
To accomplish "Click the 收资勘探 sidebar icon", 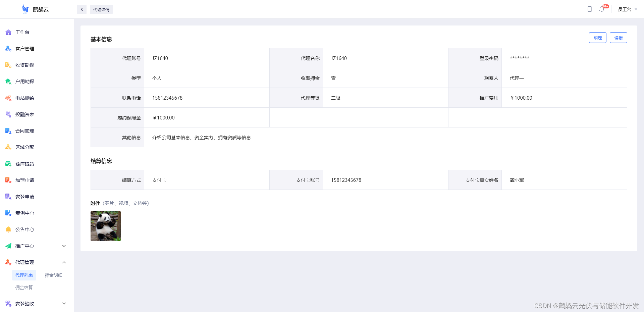I will pos(8,65).
